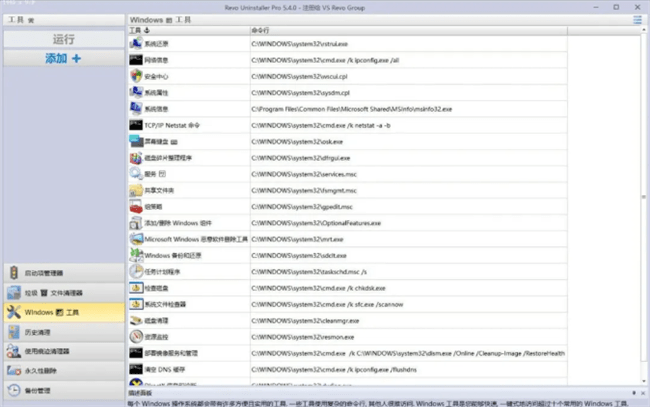The height and width of the screenshot is (407, 650).
Task: Toggle the pin on the 描述面板
Action: point(634,393)
